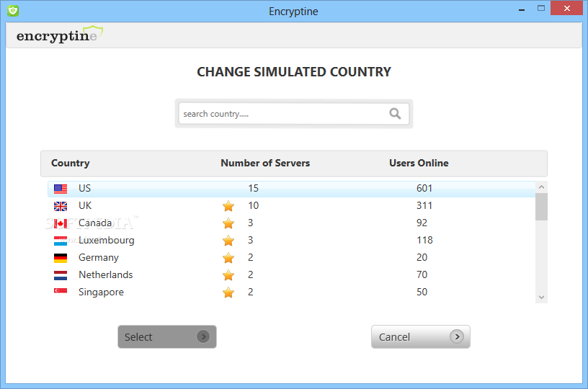Select the UK country name
The image size is (588, 389).
click(85, 205)
